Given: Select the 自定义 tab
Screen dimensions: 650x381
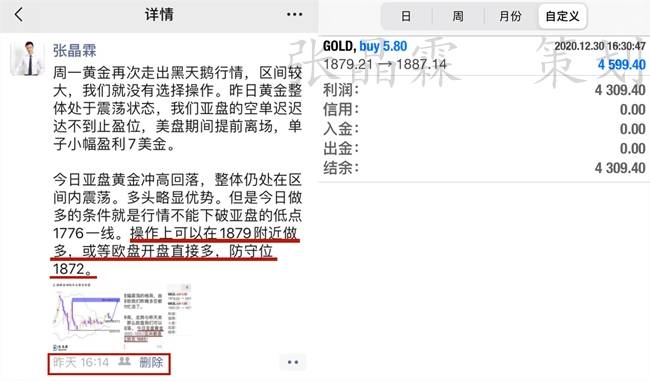Looking at the screenshot, I should pos(563,16).
